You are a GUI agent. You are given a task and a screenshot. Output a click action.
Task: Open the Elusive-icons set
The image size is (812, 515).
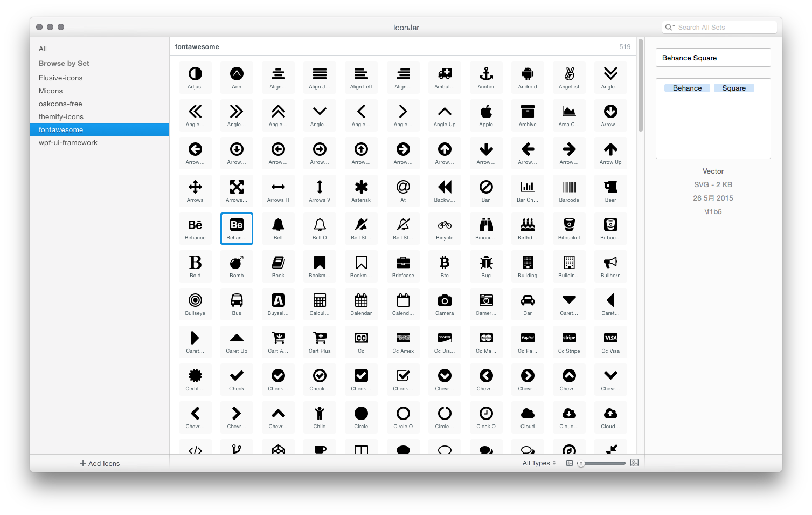(x=61, y=78)
